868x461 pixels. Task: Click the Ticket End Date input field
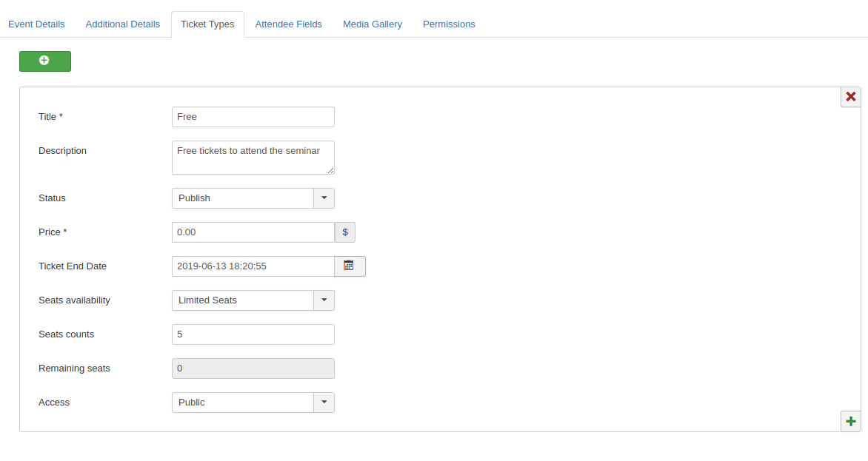pos(253,266)
